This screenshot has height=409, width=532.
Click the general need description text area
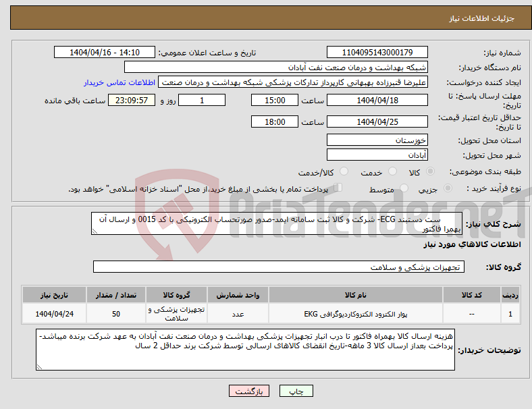277,223
